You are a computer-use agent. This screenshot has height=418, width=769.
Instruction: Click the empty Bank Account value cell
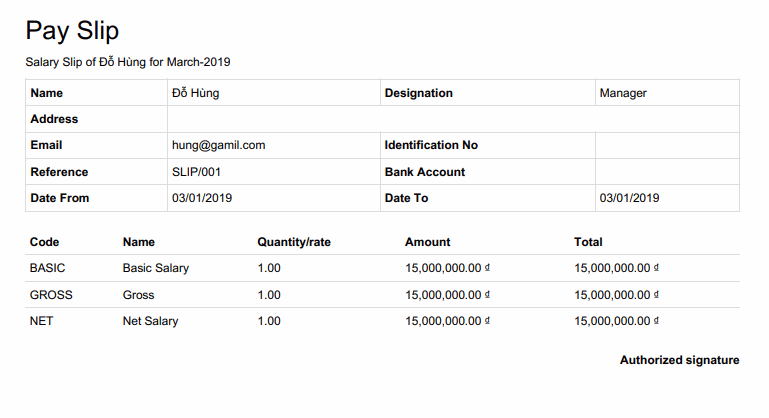(667, 172)
